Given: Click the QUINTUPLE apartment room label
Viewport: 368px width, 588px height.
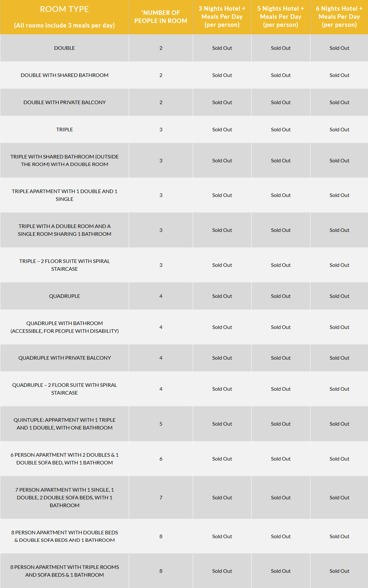Looking at the screenshot, I should tap(64, 424).
